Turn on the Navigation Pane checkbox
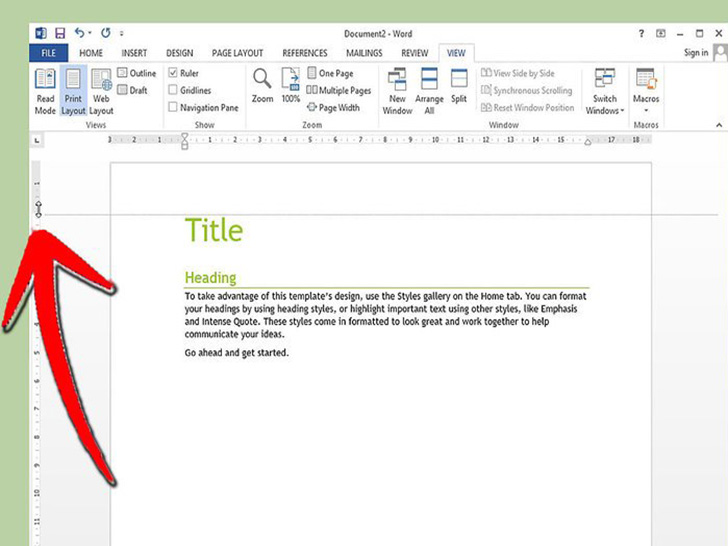This screenshot has width=728, height=546. [174, 107]
